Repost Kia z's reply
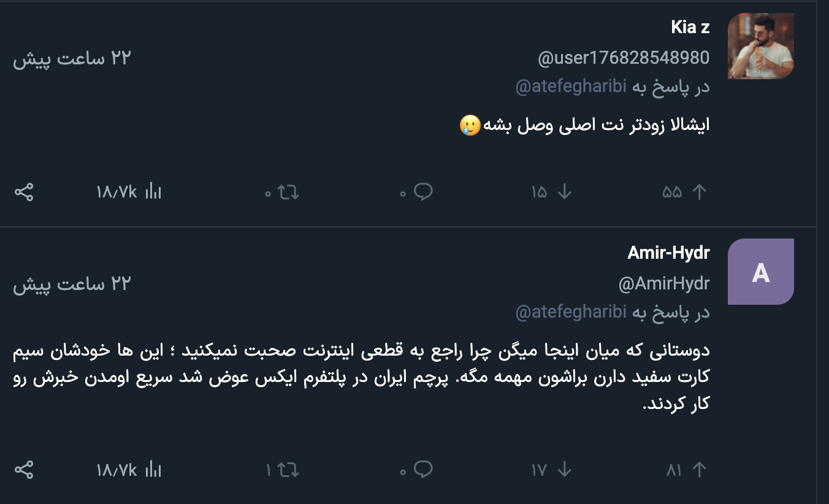This screenshot has width=829, height=504. (x=288, y=193)
